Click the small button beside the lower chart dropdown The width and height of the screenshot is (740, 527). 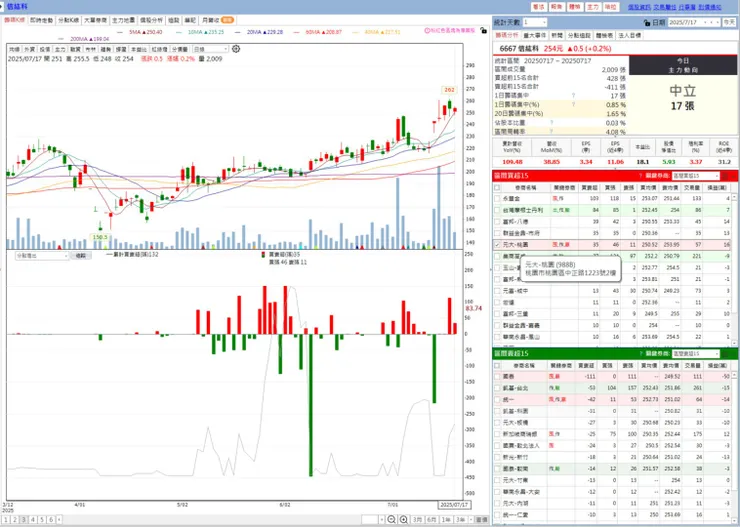coord(81,255)
